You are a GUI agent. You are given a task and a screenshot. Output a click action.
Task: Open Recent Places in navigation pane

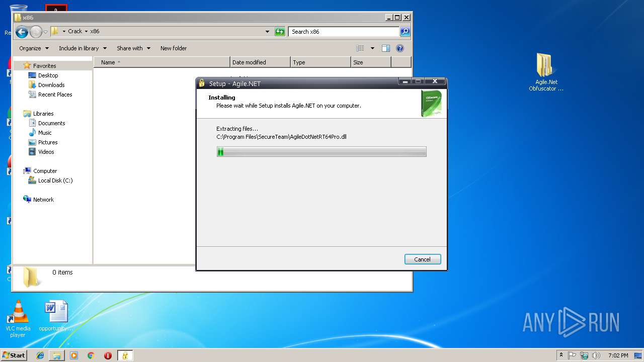[x=55, y=95]
